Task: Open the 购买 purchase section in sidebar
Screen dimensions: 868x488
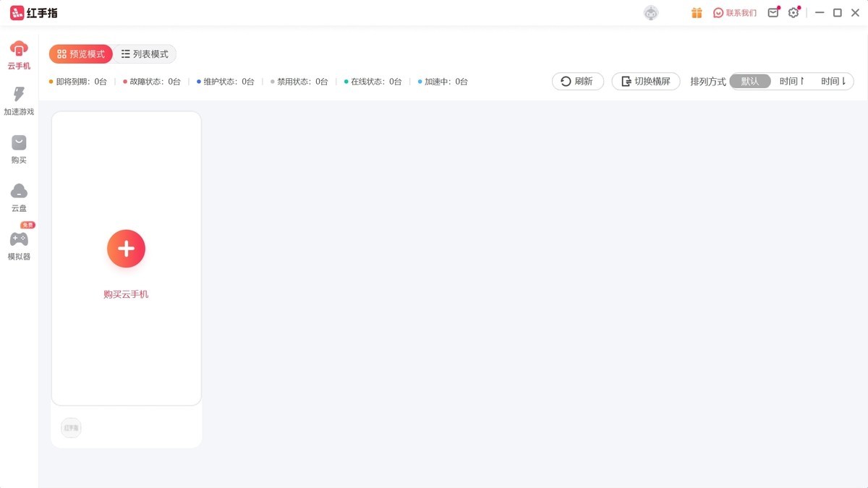Action: click(18, 150)
